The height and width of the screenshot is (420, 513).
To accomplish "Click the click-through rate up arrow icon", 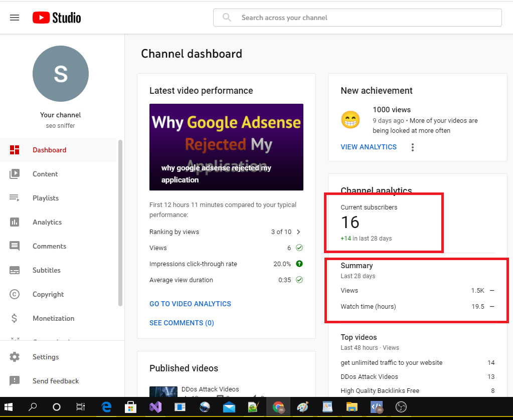I will [299, 264].
